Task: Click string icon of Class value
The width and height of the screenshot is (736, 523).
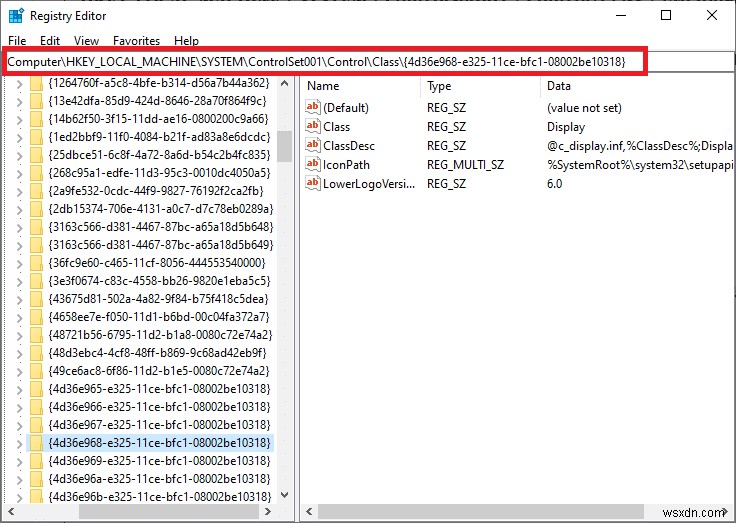Action: 313,126
